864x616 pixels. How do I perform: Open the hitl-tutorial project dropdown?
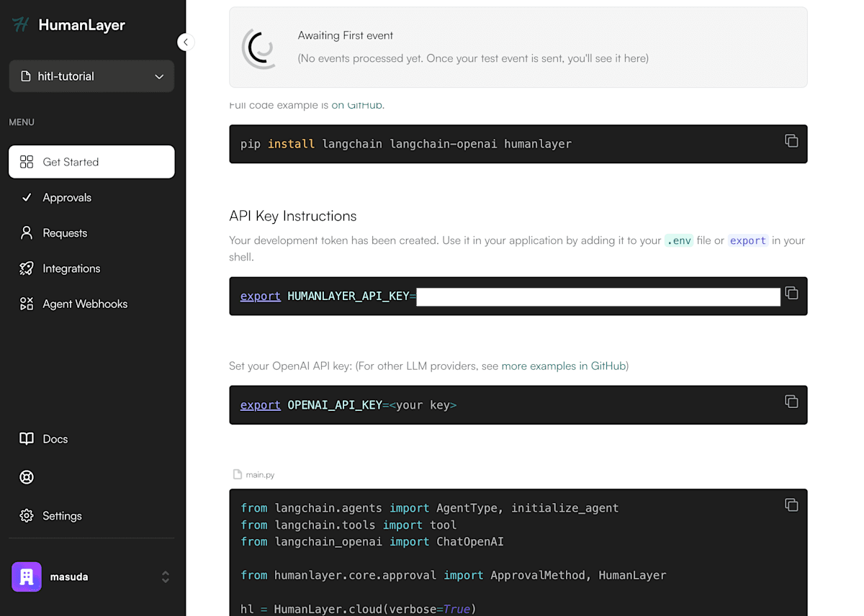pyautogui.click(x=91, y=76)
